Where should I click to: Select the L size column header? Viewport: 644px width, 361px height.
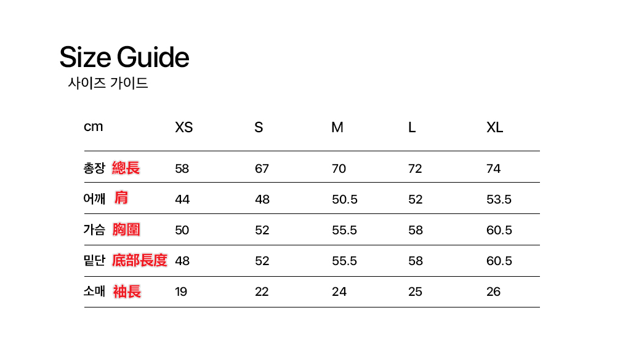click(x=412, y=127)
